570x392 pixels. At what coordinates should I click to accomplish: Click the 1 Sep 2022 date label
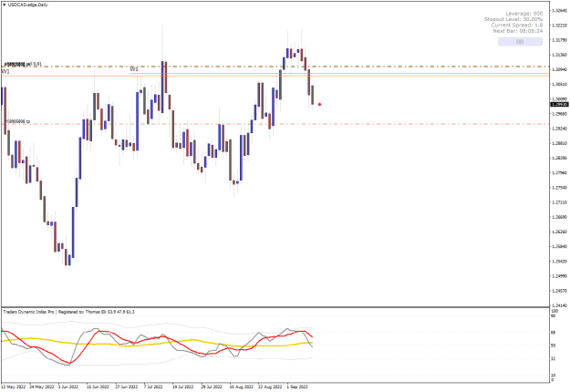pyautogui.click(x=297, y=387)
